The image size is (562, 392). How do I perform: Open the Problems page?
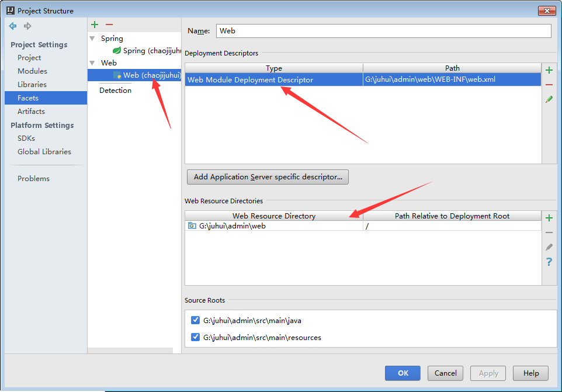33,178
